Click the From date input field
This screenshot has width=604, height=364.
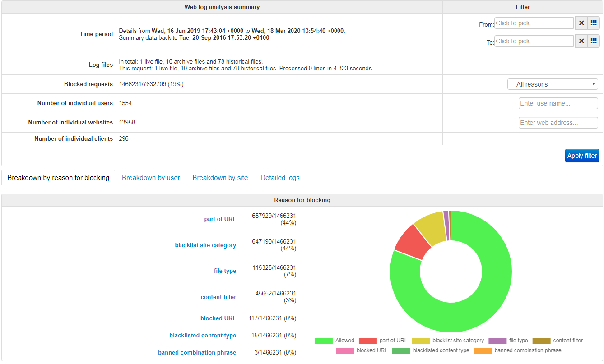point(534,23)
